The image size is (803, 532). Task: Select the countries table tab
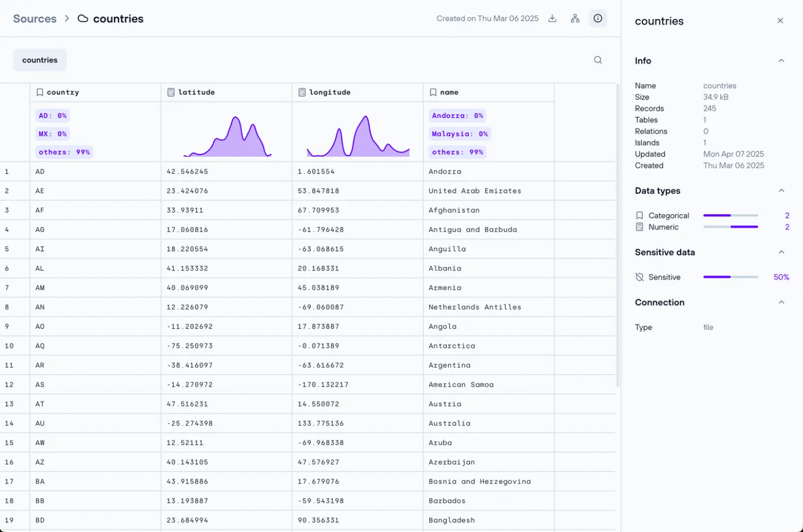(40, 60)
